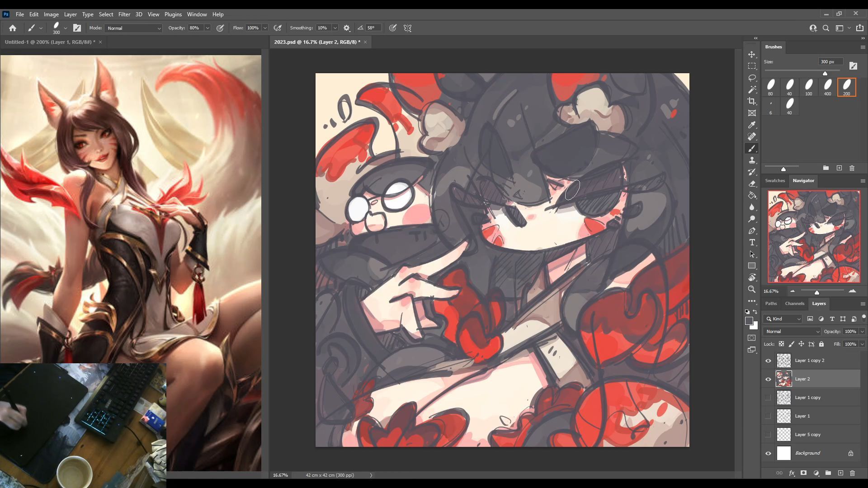Select the Dodge tool

pos(752,219)
